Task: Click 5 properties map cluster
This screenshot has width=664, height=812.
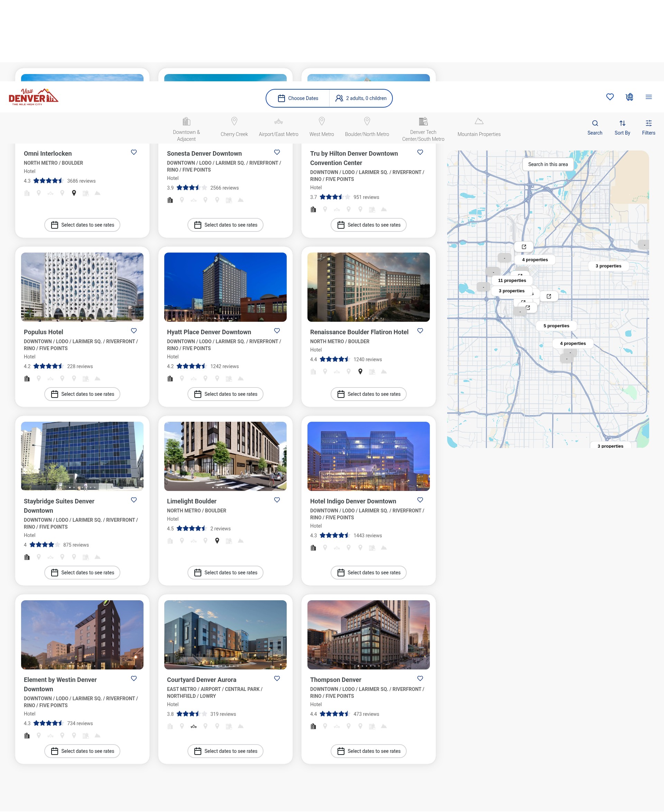Action: pos(556,326)
